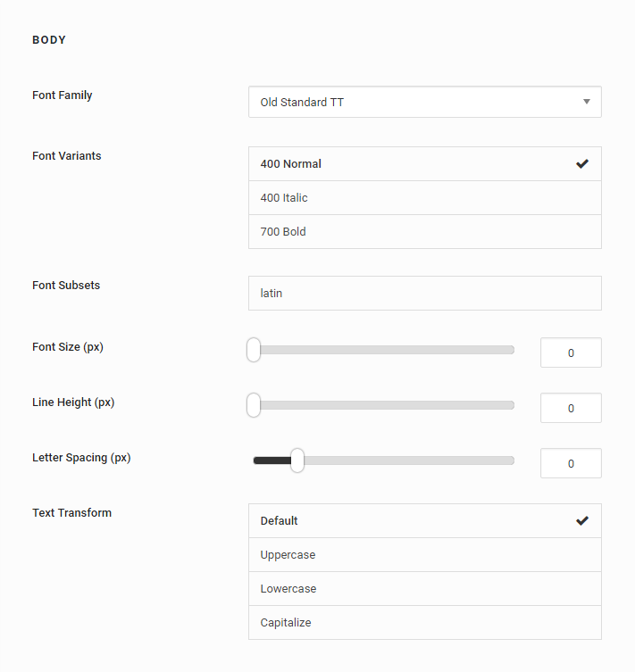Click the Font Subsets latin field

click(424, 293)
